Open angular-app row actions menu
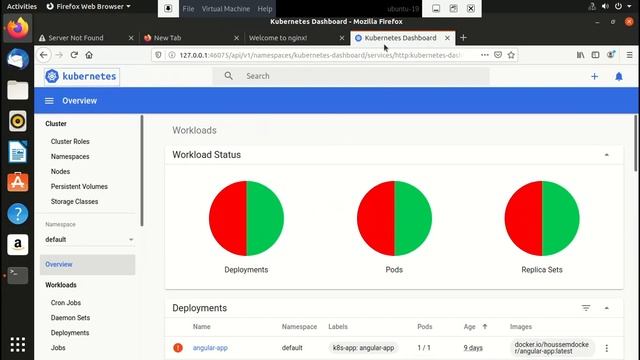640x360 pixels. click(x=607, y=348)
